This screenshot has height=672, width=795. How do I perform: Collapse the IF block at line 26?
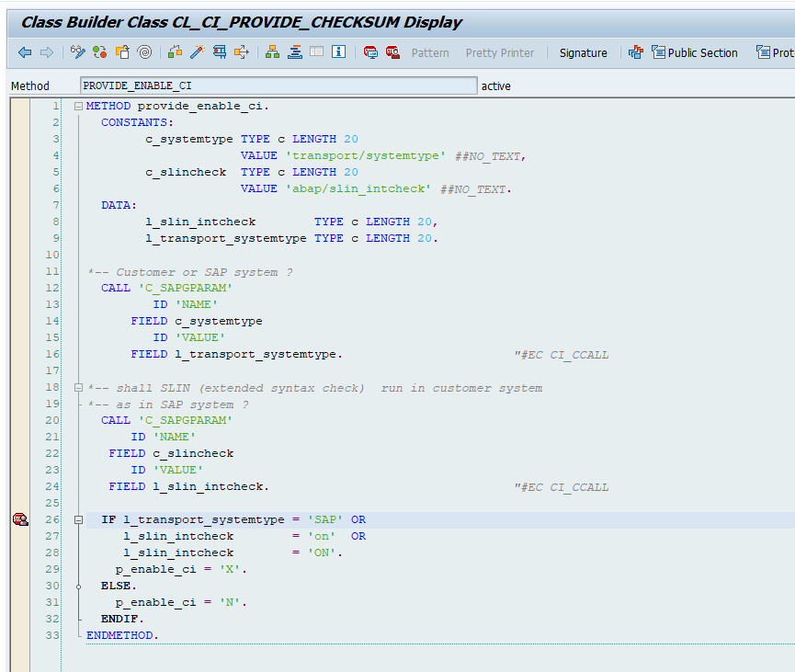point(78,519)
